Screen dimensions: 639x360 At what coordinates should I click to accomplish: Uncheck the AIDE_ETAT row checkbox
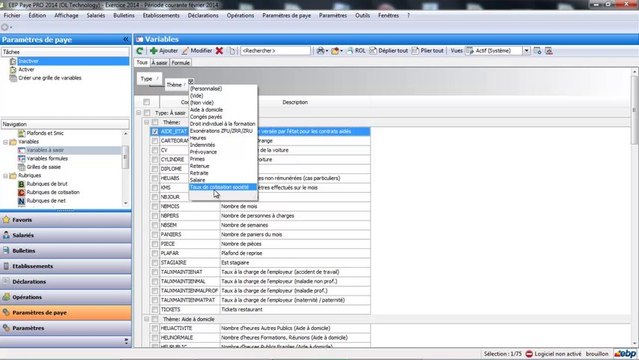(155, 132)
